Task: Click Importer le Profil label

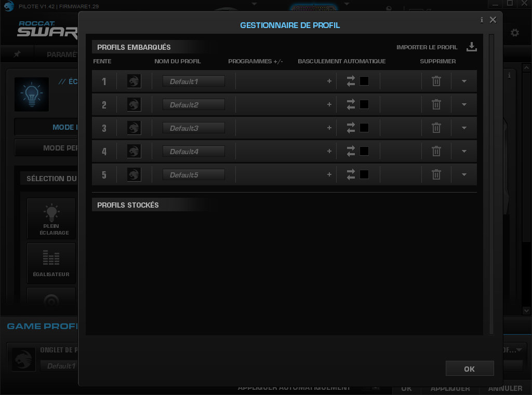Action: 427,47
